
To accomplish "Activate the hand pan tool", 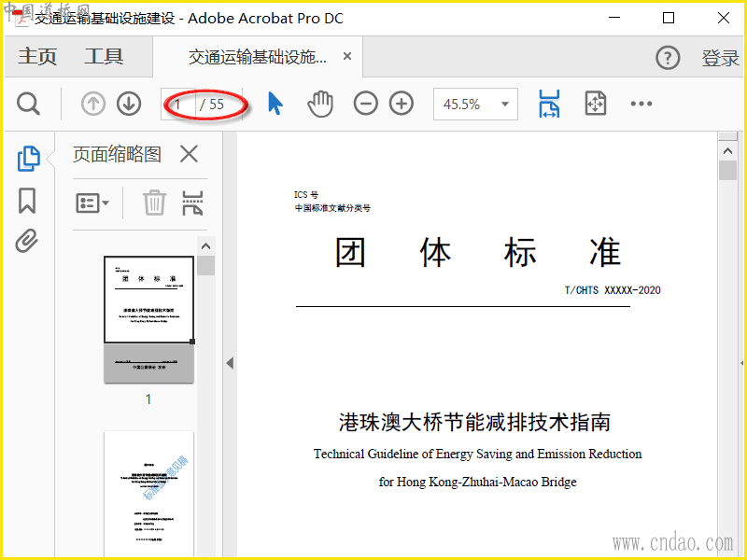I will tap(320, 104).
